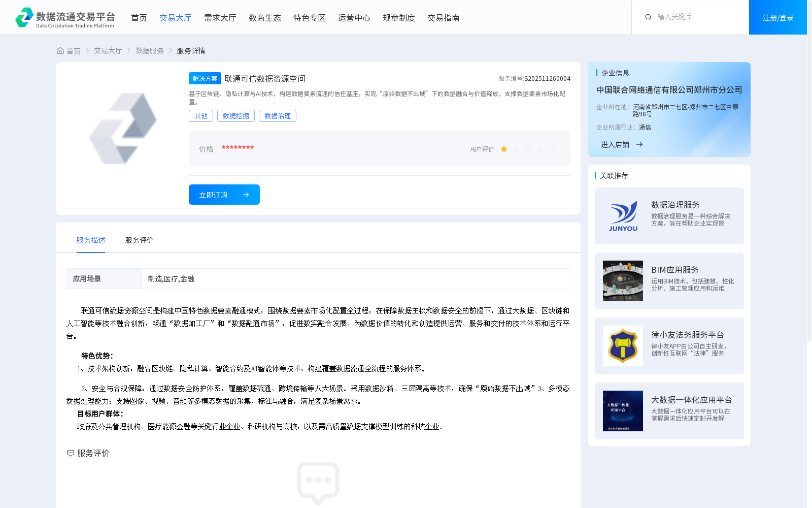812x508 pixels.
Task: Click the 目标用户群体 heading
Action: [x=100, y=414]
